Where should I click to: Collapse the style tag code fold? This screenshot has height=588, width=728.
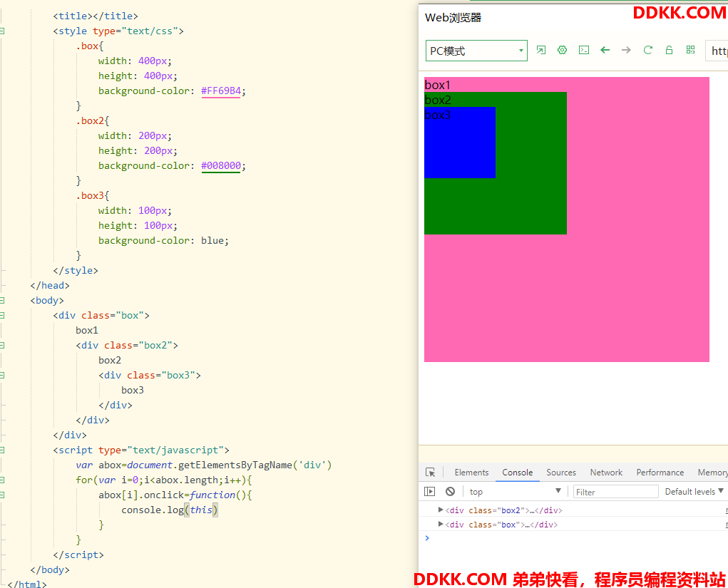tap(2, 31)
